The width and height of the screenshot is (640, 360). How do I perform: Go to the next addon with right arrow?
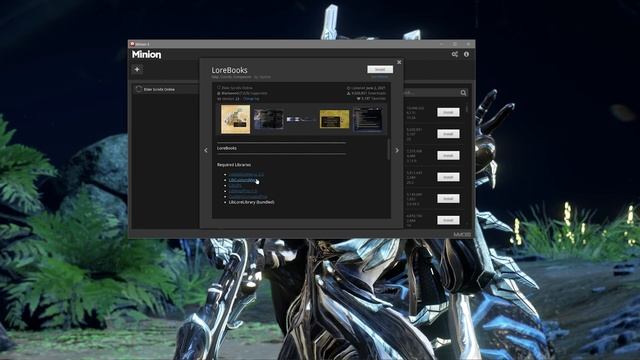coord(397,150)
